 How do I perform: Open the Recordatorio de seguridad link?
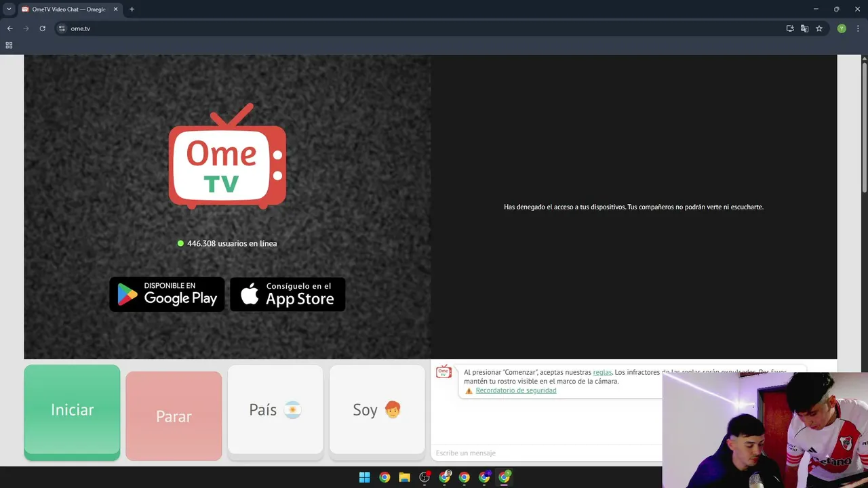[516, 390]
